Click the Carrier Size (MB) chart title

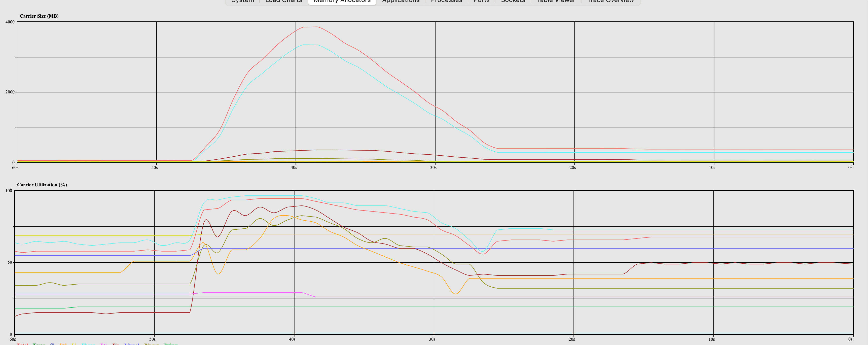tap(39, 16)
